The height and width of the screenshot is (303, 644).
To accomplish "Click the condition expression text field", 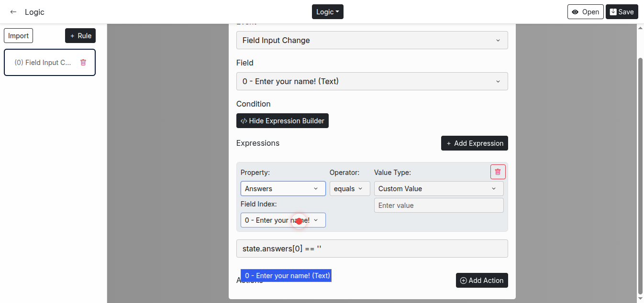I will pos(372,249).
